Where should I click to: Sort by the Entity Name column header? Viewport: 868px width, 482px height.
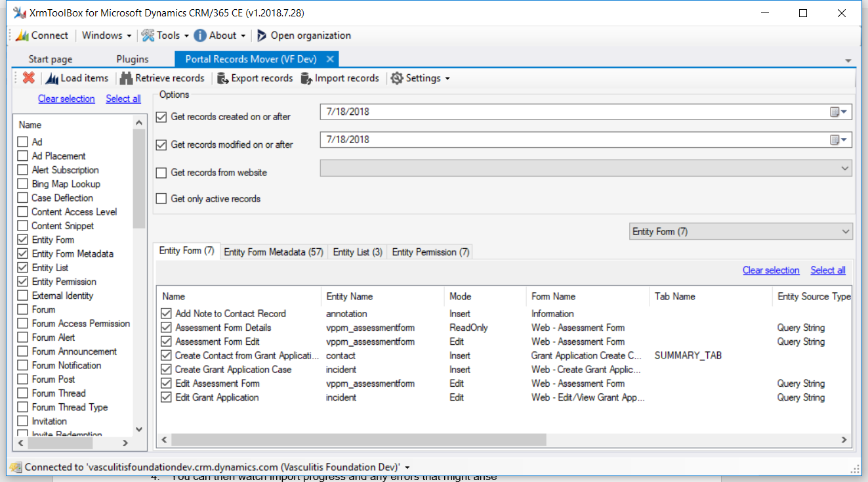pyautogui.click(x=382, y=296)
